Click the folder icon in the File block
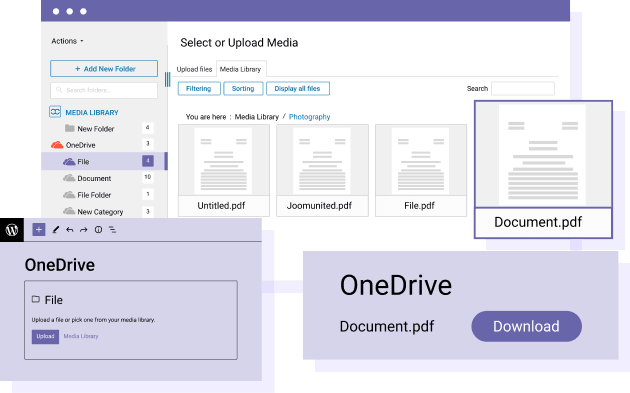The height and width of the screenshot is (393, 630). coord(36,299)
